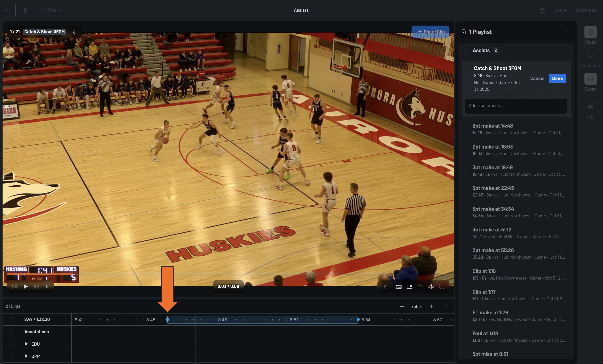
Task: Click the timeline at 8:51
Action: (294, 320)
